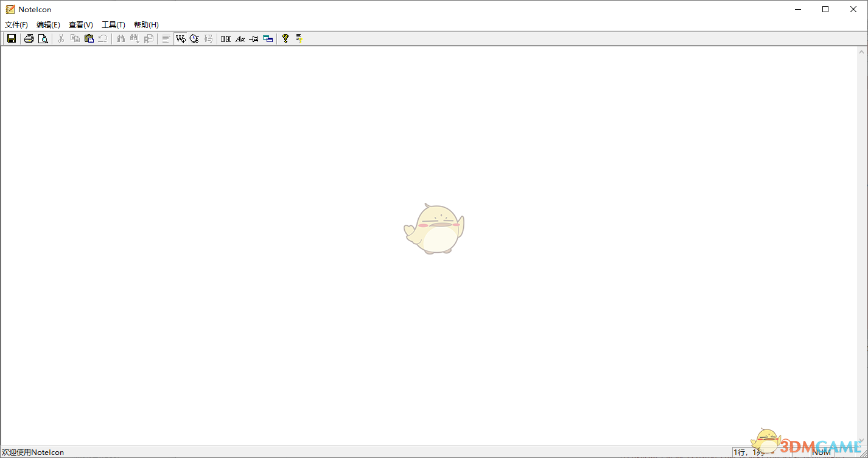Select the Find binoculars icon

point(120,38)
